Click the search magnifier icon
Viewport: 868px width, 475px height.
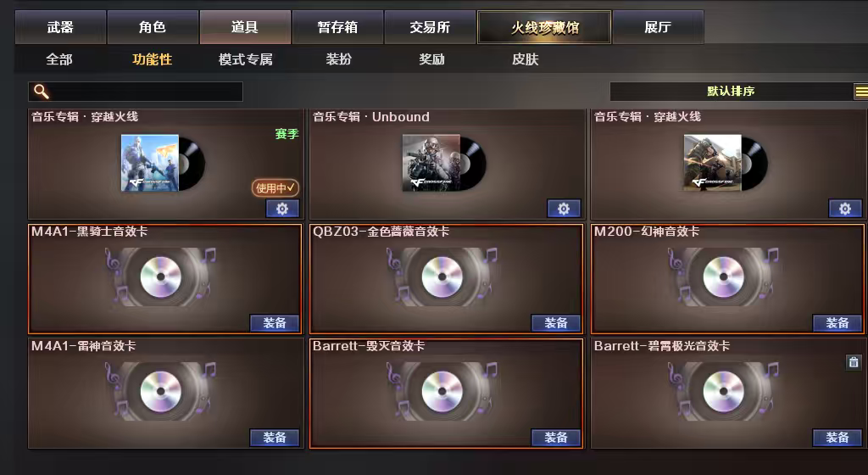point(42,92)
